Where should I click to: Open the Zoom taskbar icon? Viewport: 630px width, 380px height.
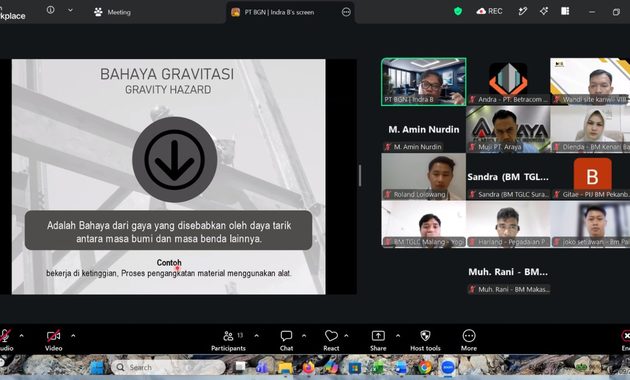pyautogui.click(x=448, y=367)
